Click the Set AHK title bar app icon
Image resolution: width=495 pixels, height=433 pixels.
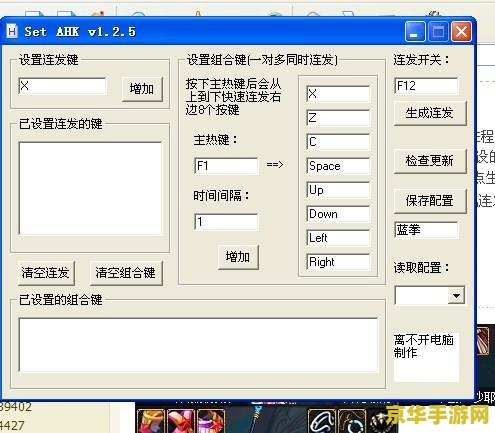(x=12, y=32)
